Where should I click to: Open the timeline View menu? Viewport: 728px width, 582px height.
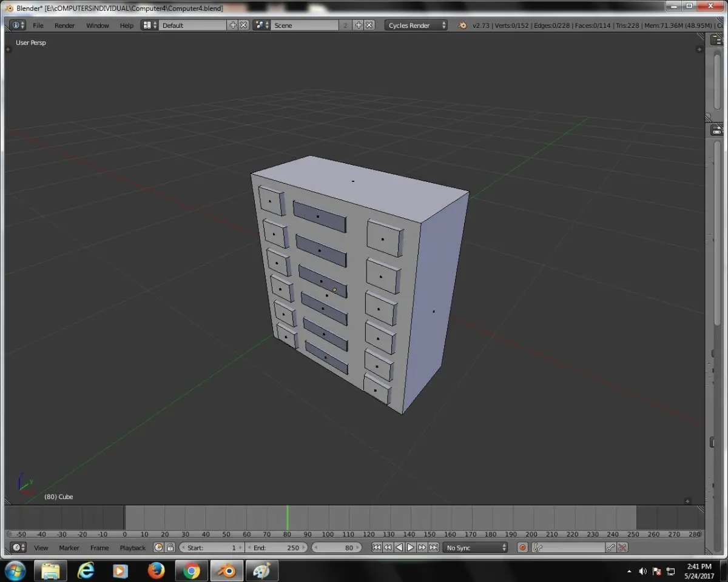(x=41, y=547)
